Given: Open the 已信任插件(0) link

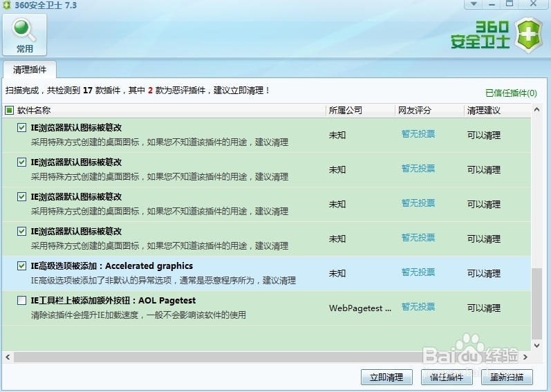Looking at the screenshot, I should click(511, 93).
